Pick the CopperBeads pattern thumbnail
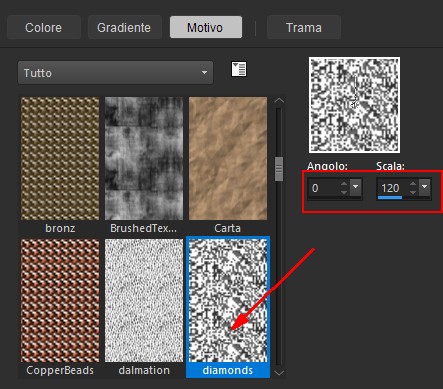This screenshot has width=443, height=389. pyautogui.click(x=60, y=300)
